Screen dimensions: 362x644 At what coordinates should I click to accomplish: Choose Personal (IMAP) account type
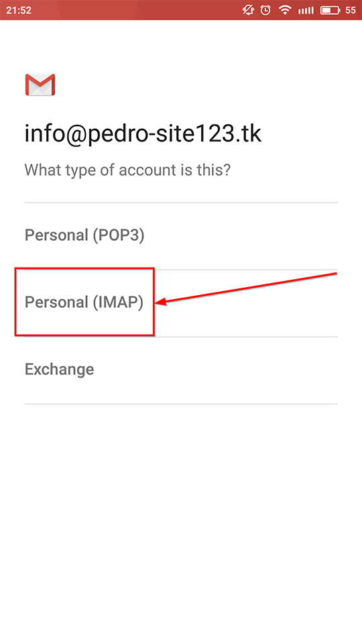(180, 303)
